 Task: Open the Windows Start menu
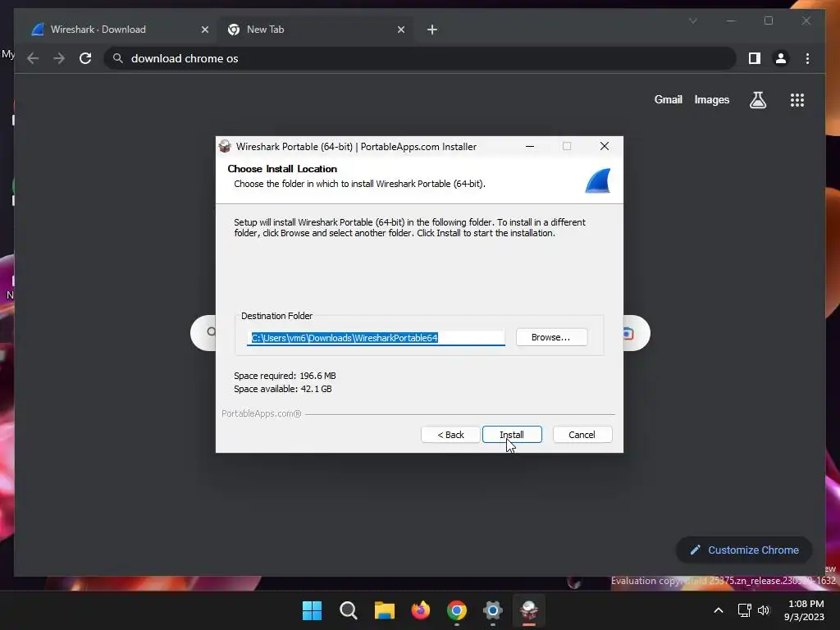click(312, 610)
